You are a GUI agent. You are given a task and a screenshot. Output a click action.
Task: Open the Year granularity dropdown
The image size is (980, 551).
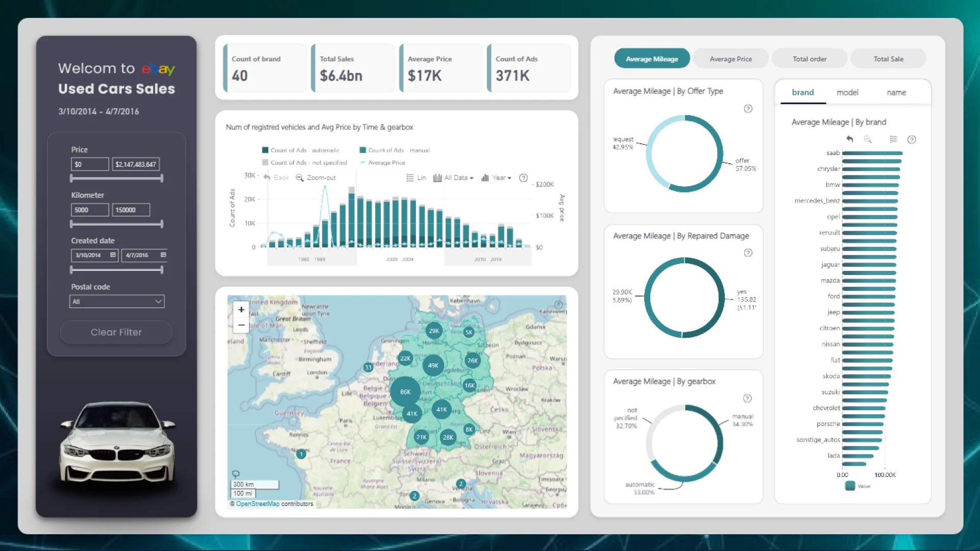tap(496, 178)
